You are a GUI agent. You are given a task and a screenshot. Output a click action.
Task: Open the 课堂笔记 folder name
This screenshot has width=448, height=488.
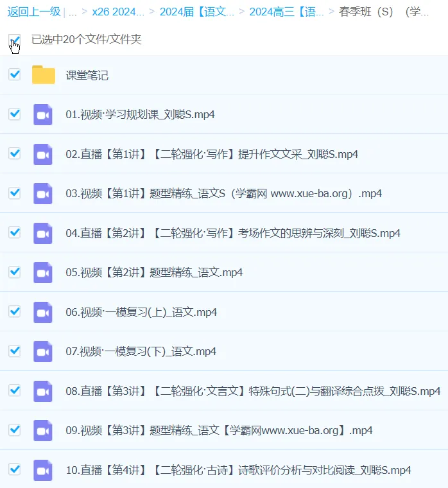[x=87, y=75]
